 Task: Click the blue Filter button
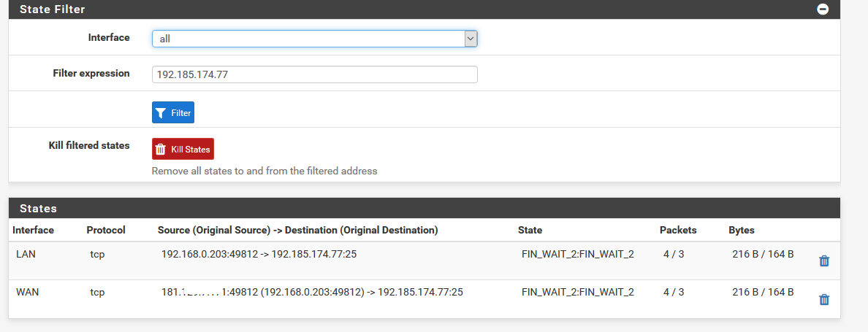click(172, 112)
